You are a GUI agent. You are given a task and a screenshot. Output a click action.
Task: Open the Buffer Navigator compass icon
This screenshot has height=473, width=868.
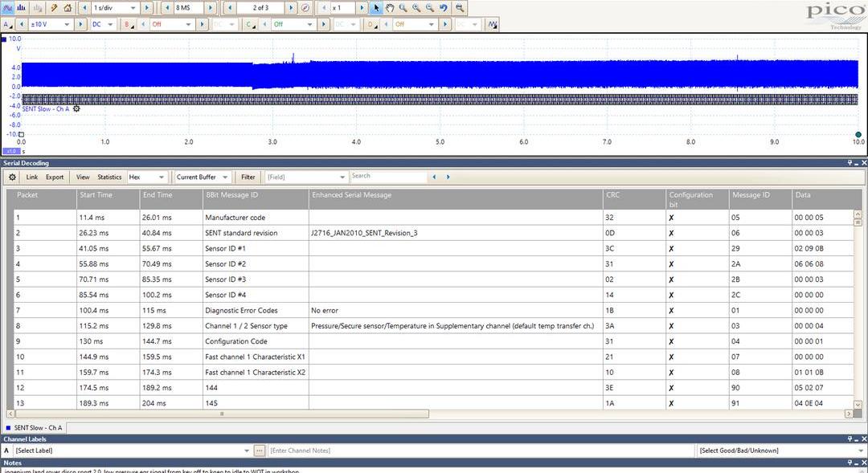coord(305,8)
